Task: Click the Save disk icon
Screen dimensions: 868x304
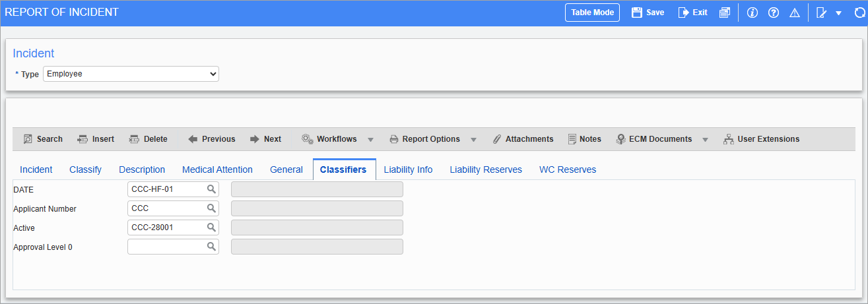Action: click(637, 13)
